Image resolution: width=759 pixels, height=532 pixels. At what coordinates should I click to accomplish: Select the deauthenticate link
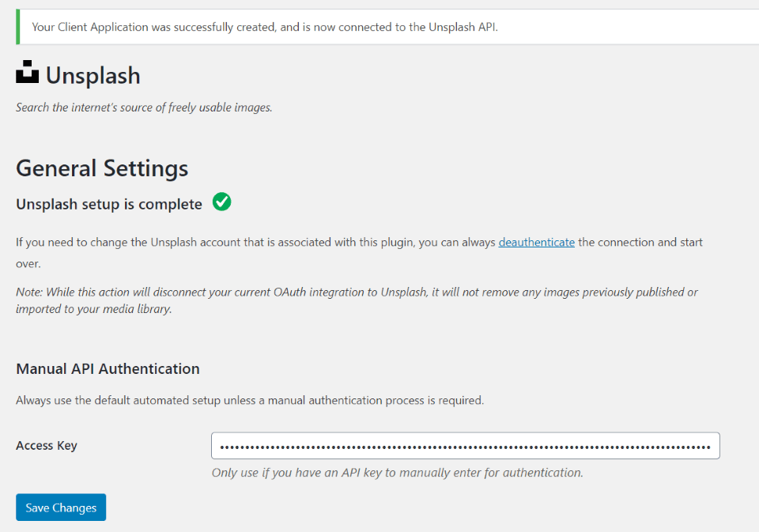click(536, 242)
